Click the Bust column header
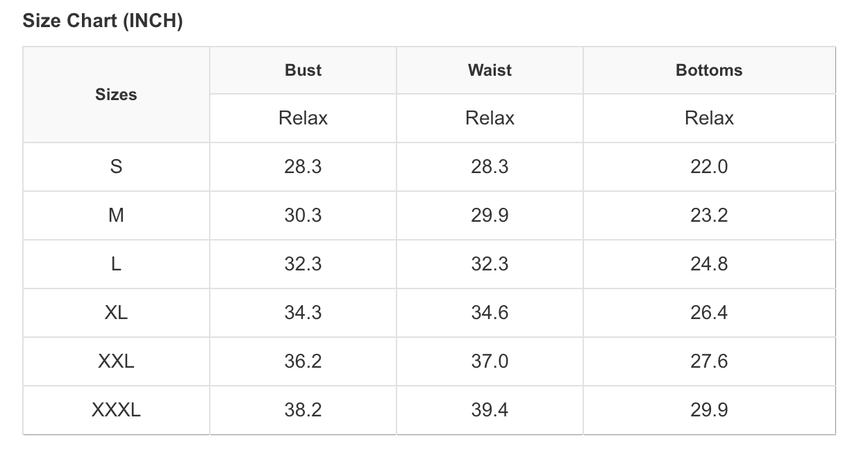The image size is (868, 456). coord(303,70)
